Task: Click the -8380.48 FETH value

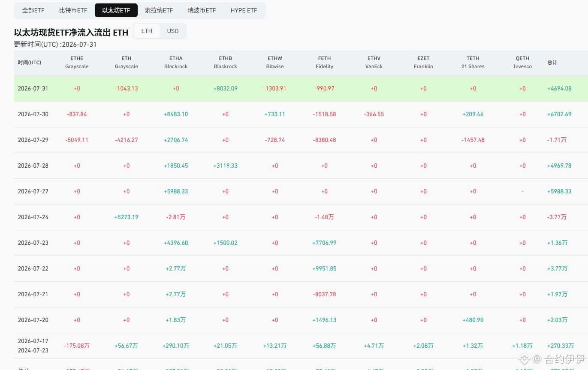Action: pyautogui.click(x=324, y=140)
